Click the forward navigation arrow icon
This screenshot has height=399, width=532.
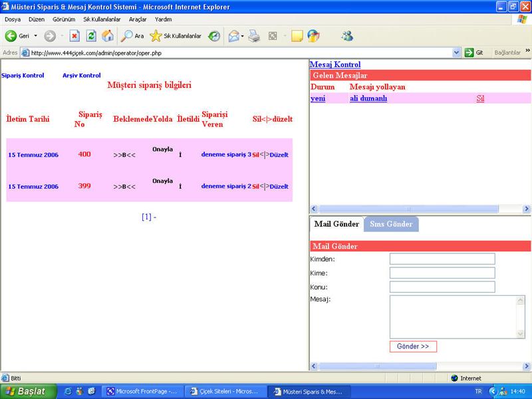tap(50, 36)
